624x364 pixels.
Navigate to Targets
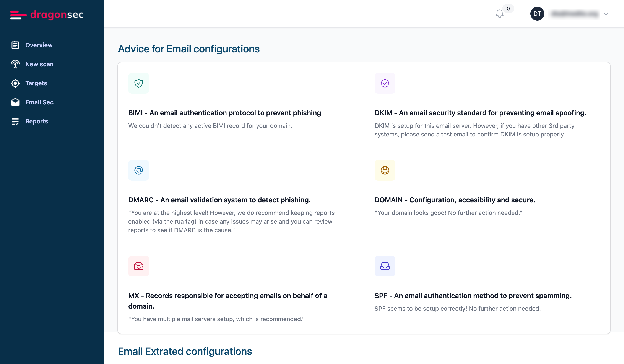tap(36, 83)
